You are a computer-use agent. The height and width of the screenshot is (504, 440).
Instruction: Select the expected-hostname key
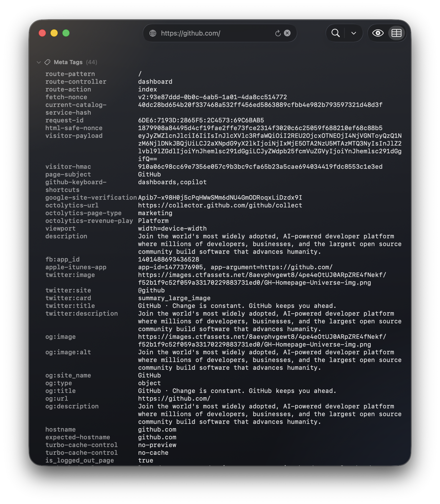tap(78, 437)
